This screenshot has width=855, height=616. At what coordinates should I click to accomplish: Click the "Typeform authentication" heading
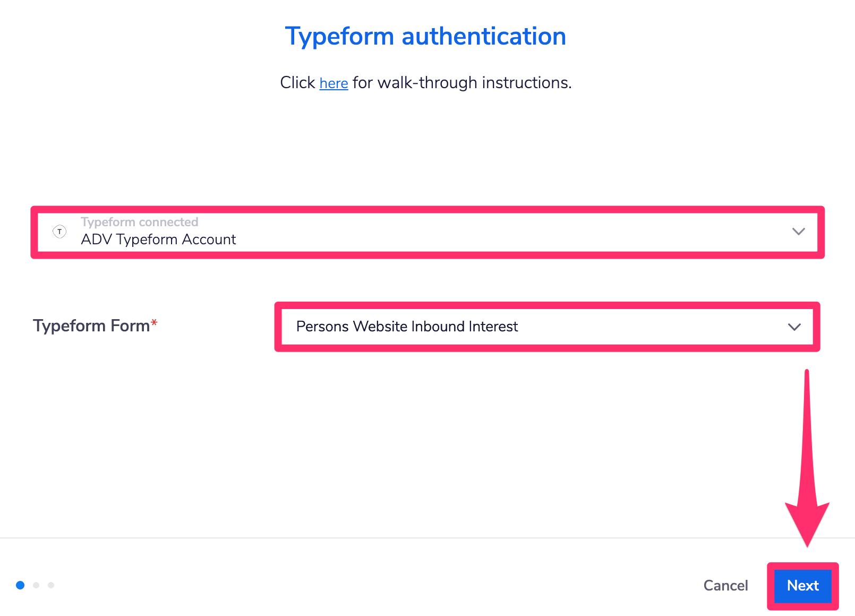pyautogui.click(x=425, y=36)
